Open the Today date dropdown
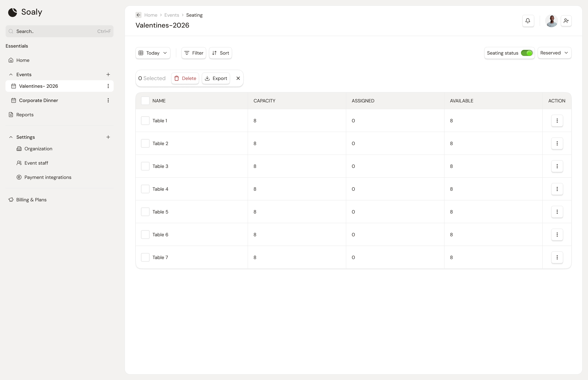The width and height of the screenshot is (588, 380). [153, 53]
